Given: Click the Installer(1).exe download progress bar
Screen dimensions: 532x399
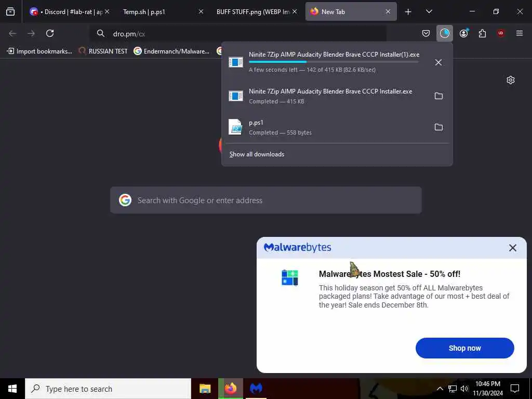Looking at the screenshot, I should pos(334,62).
